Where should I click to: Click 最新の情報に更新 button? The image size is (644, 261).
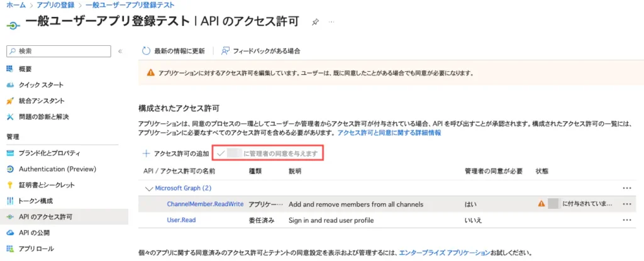pos(179,51)
